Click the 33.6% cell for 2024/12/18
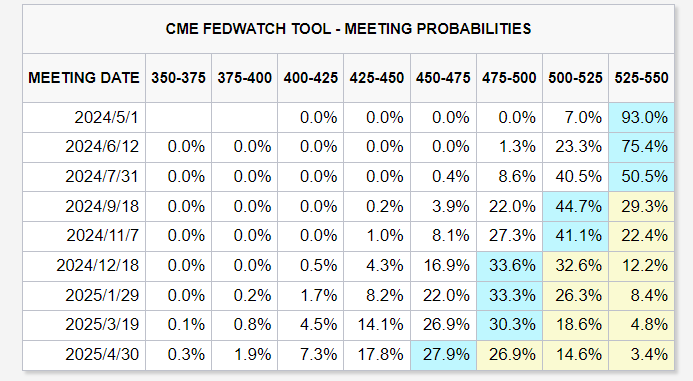This screenshot has width=693, height=381. [x=509, y=266]
